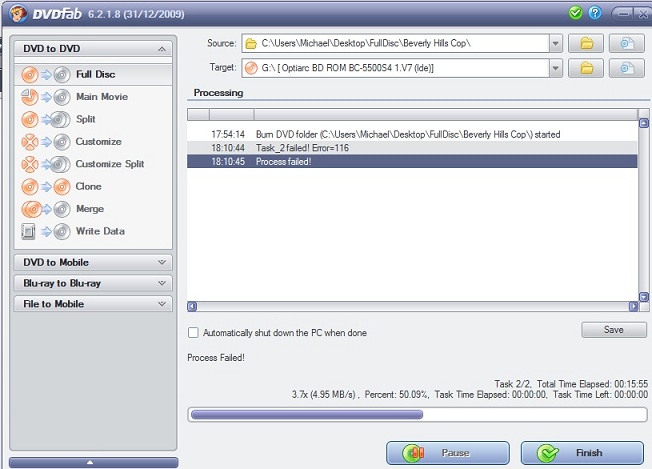Click the DVDFab monkey logo icon
The height and width of the screenshot is (469, 652).
[x=17, y=14]
